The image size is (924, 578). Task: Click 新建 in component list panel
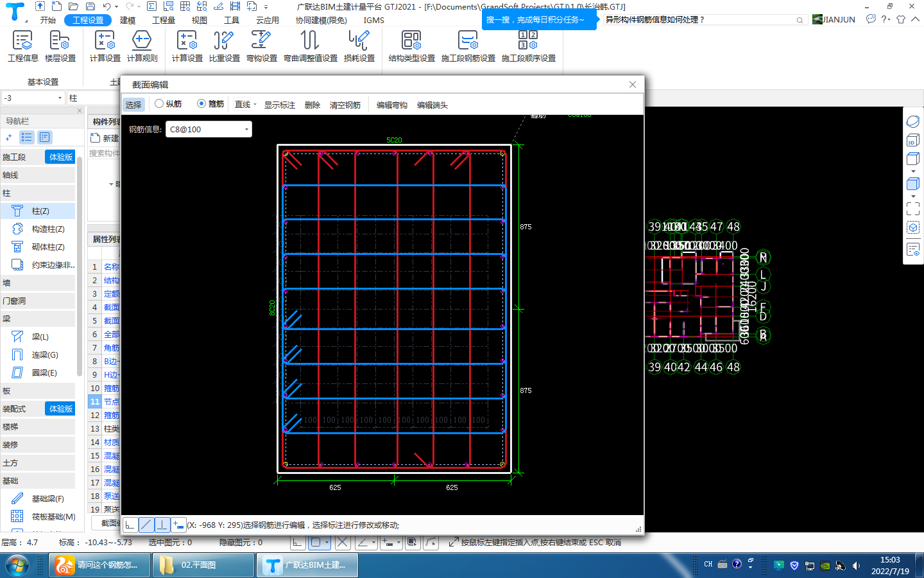point(105,138)
